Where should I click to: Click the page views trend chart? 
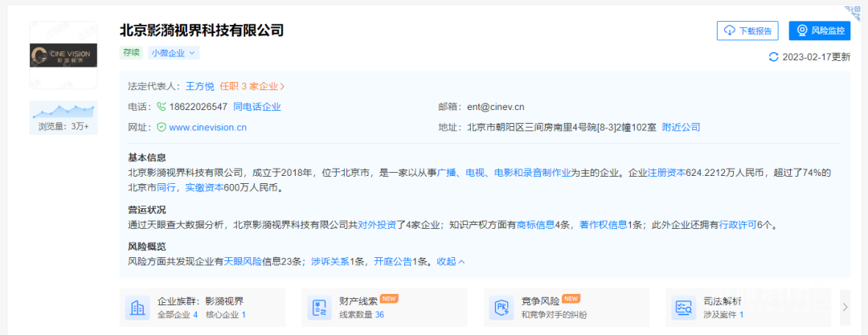point(63,111)
